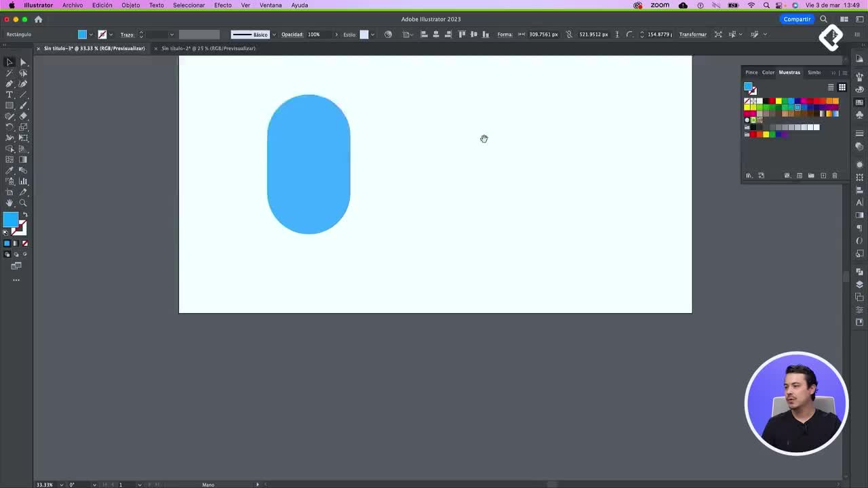Open the Archivo menu
Viewport: 868px width, 488px height.
(x=73, y=5)
